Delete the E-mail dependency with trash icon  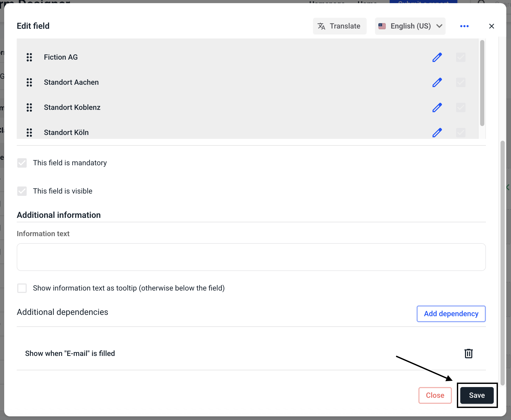click(x=468, y=353)
